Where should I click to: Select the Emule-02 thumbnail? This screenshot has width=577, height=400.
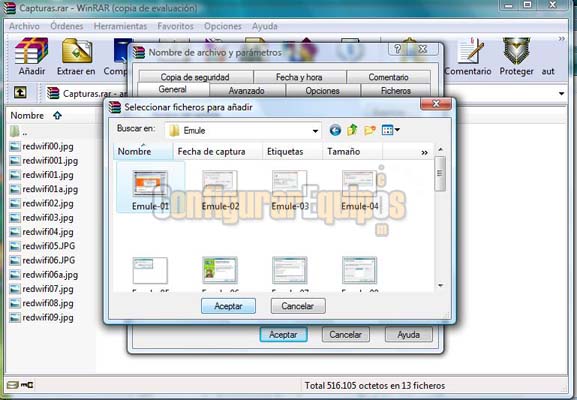click(x=220, y=190)
